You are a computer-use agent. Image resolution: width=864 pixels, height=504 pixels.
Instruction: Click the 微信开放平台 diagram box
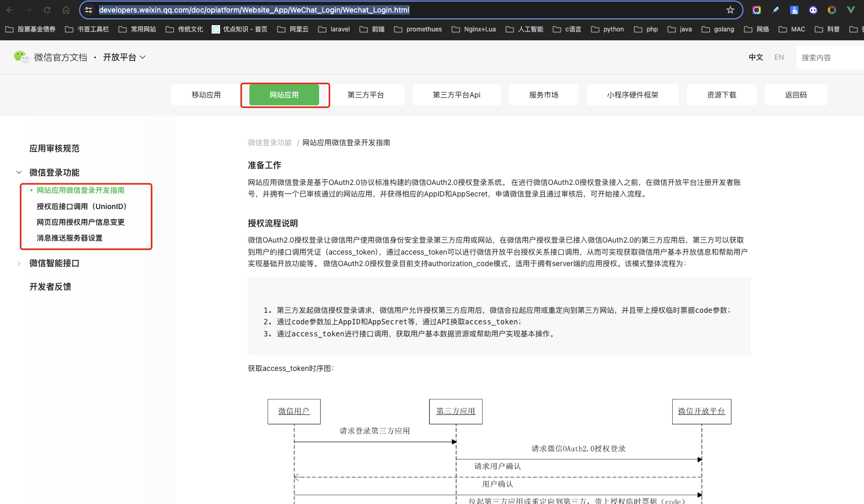pyautogui.click(x=702, y=411)
